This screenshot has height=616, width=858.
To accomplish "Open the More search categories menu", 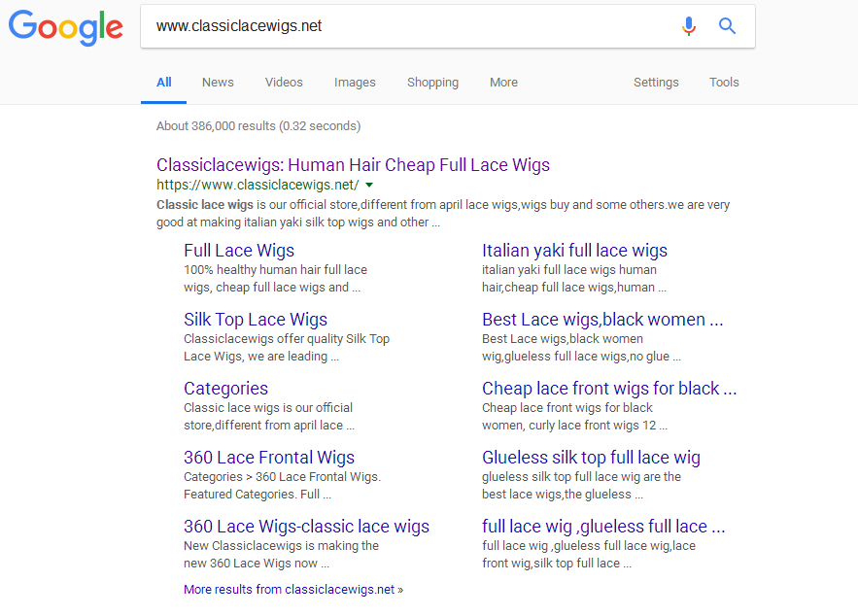I will tap(504, 82).
